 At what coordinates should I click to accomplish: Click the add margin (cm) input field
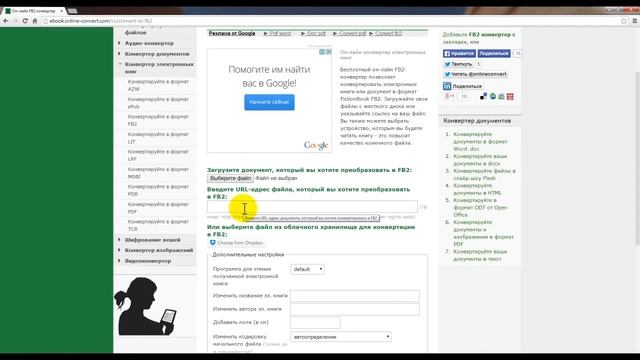(x=315, y=322)
